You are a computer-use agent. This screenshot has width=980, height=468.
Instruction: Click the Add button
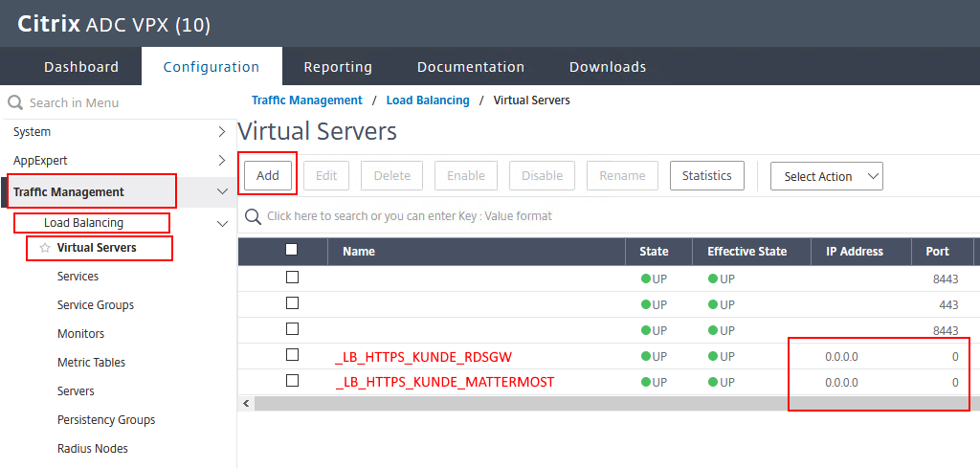[268, 175]
